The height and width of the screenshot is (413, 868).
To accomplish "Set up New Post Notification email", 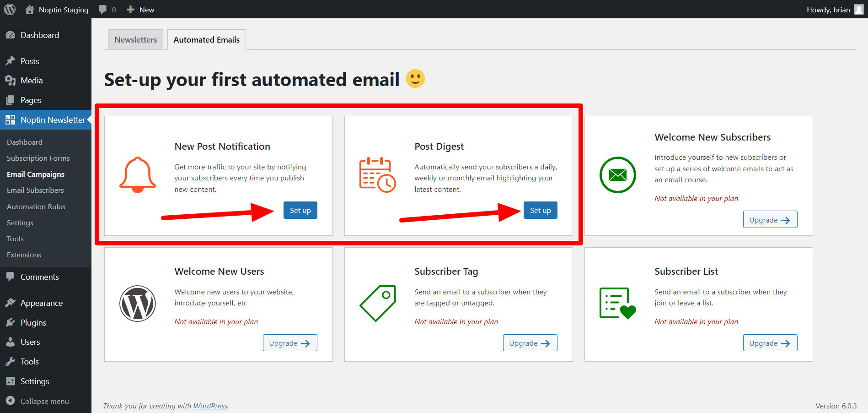I will click(x=300, y=210).
